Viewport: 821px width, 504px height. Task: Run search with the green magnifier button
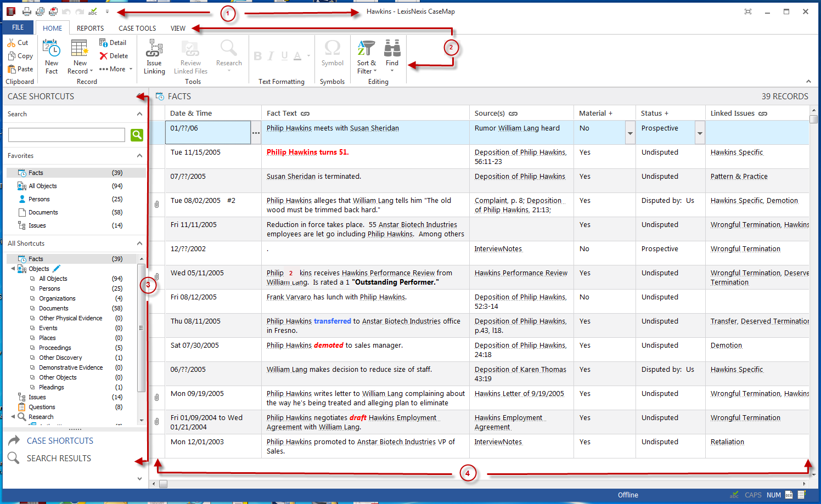[137, 135]
